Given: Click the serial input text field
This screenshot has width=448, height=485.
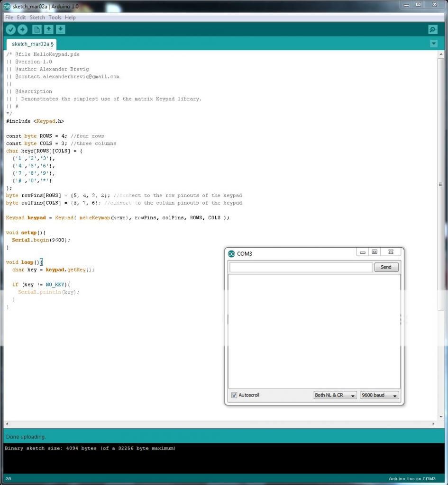Looking at the screenshot, I should pos(301,267).
